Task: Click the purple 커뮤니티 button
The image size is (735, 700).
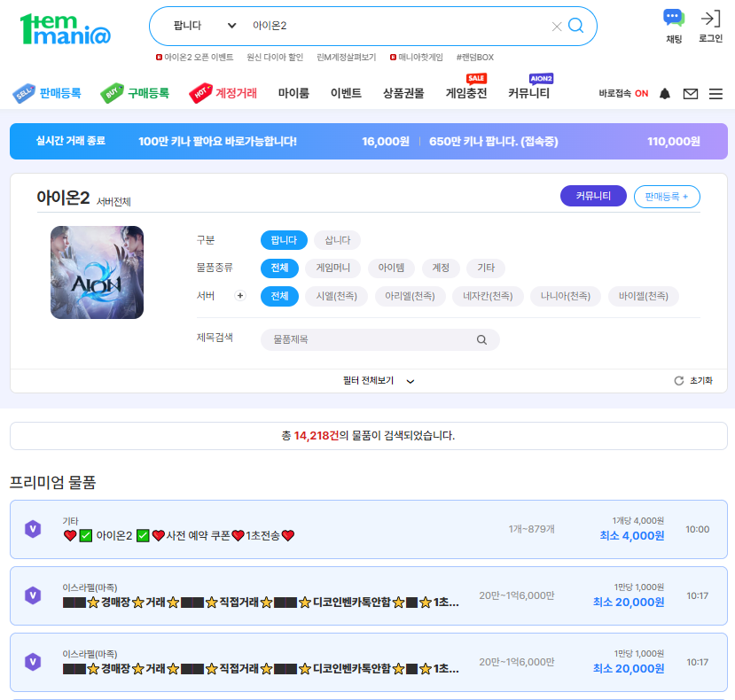Action: point(593,196)
